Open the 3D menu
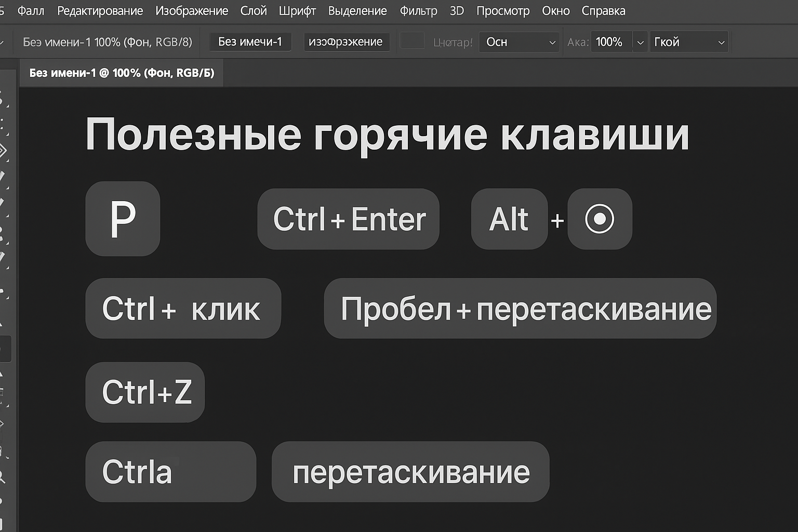798x532 pixels. point(457,11)
